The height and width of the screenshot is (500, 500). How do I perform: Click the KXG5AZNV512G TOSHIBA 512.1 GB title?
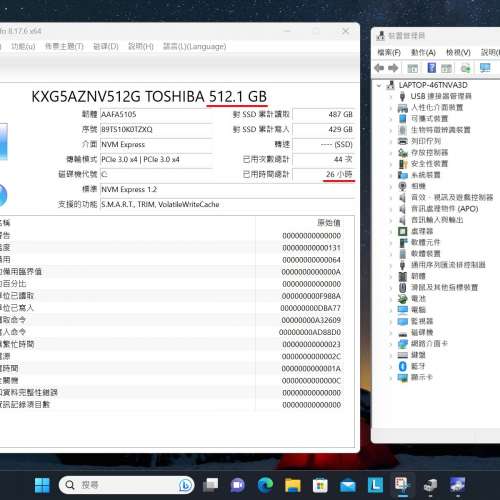point(149,97)
